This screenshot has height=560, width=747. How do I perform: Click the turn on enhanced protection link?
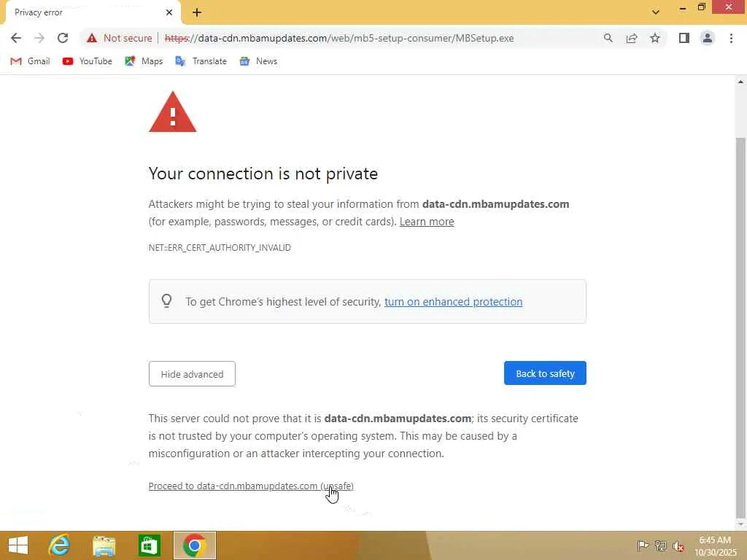[453, 302]
